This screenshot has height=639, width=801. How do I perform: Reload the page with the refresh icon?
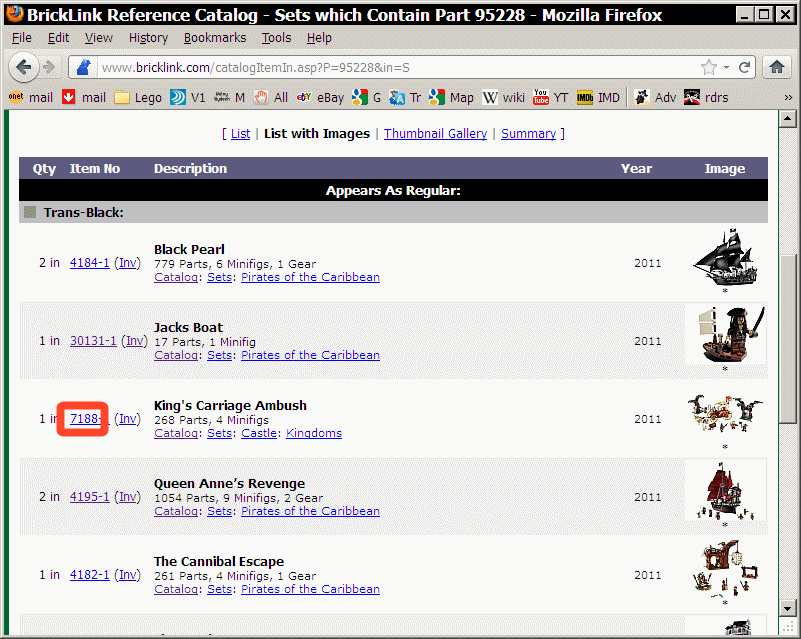pyautogui.click(x=744, y=67)
